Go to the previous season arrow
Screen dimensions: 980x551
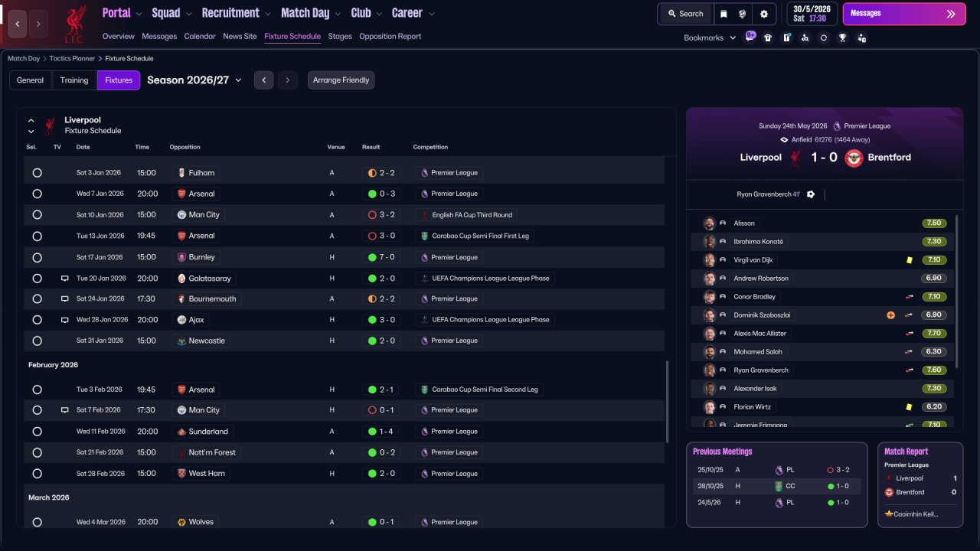[x=263, y=80]
